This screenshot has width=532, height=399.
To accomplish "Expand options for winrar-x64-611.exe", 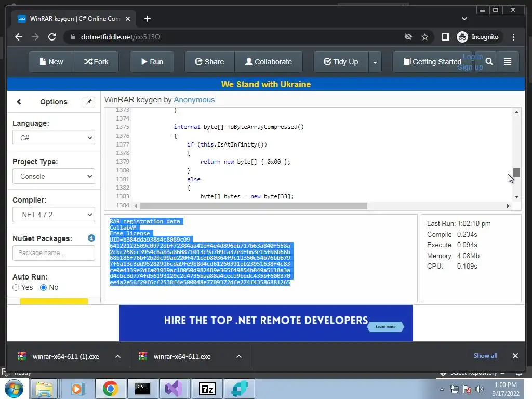I will click(239, 356).
